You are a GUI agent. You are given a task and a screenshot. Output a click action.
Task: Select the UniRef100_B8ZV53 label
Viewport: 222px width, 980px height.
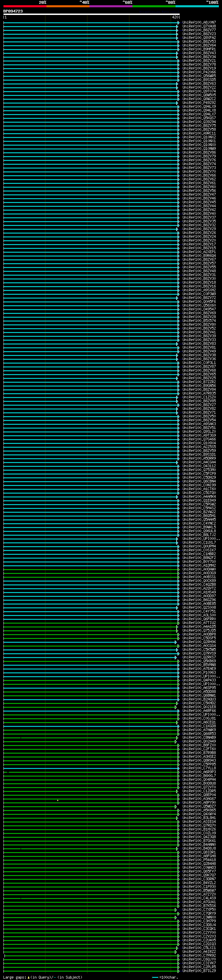click(199, 41)
